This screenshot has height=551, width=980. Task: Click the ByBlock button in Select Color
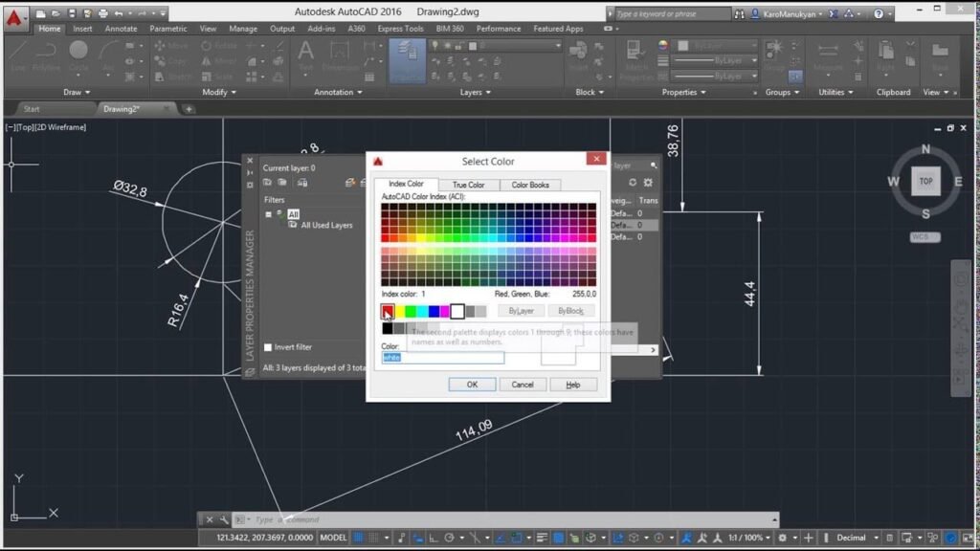pyautogui.click(x=570, y=311)
